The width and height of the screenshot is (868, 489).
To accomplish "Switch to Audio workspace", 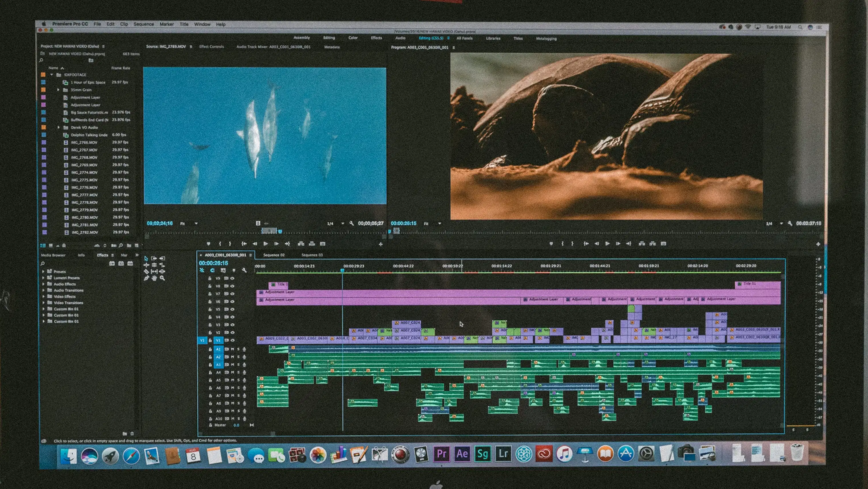I will [x=400, y=38].
